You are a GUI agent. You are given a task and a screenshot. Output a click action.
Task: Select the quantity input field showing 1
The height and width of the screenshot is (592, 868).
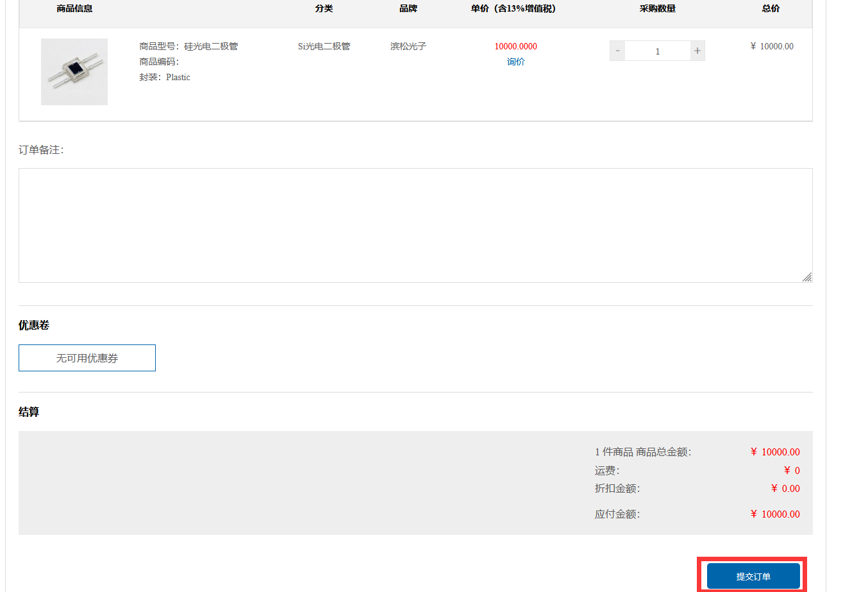click(657, 51)
